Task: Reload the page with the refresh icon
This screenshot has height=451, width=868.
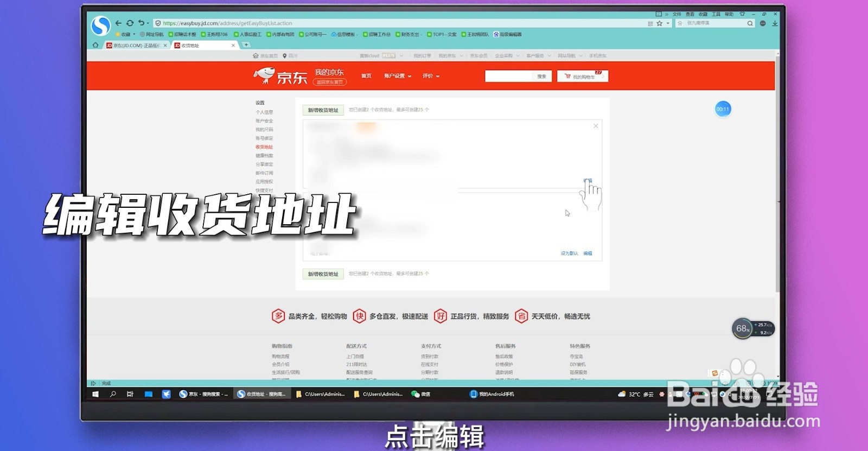Action: [x=130, y=23]
